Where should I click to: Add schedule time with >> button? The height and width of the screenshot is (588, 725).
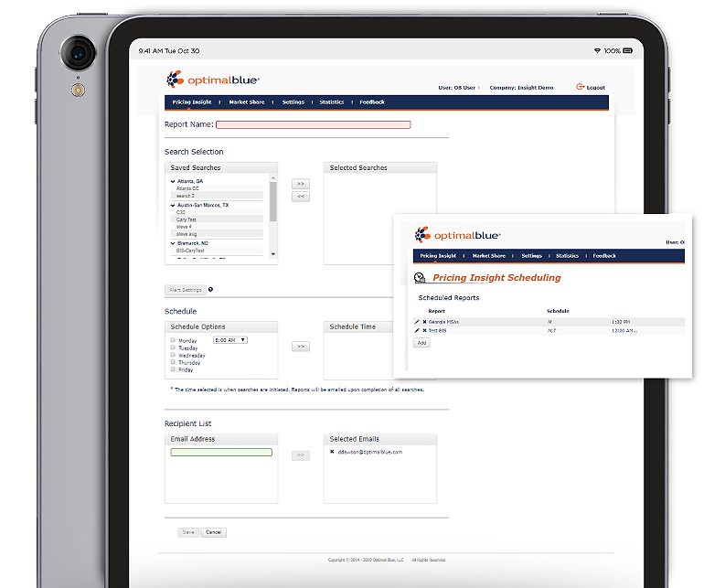(301, 346)
